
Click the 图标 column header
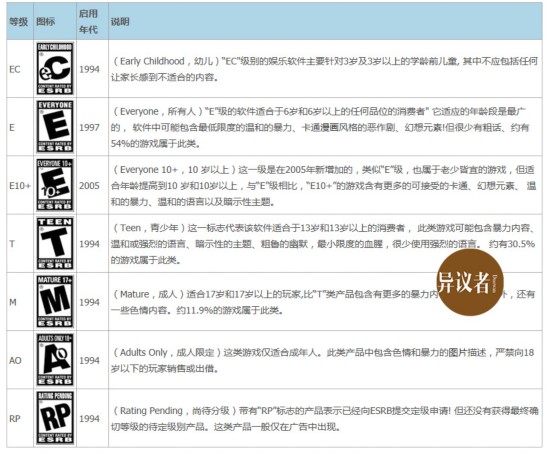pos(46,22)
